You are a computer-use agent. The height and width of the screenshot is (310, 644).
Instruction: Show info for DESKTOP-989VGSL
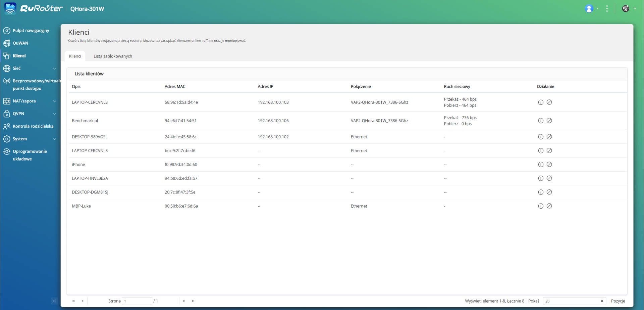point(541,137)
